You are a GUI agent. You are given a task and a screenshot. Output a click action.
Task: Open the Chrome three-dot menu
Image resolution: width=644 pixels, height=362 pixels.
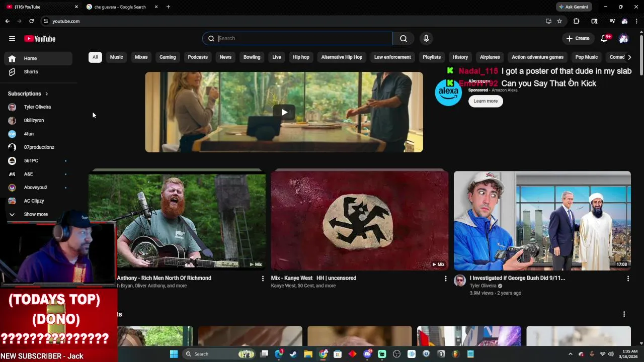[x=636, y=21]
